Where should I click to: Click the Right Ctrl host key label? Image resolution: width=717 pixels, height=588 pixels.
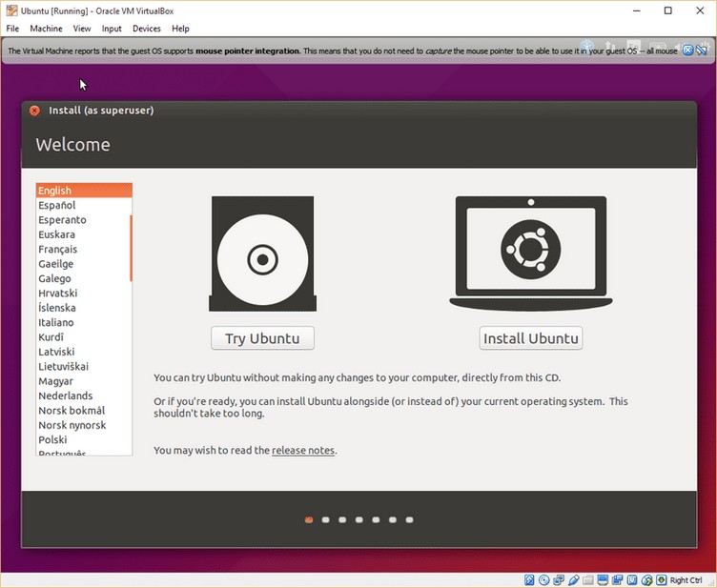686,580
